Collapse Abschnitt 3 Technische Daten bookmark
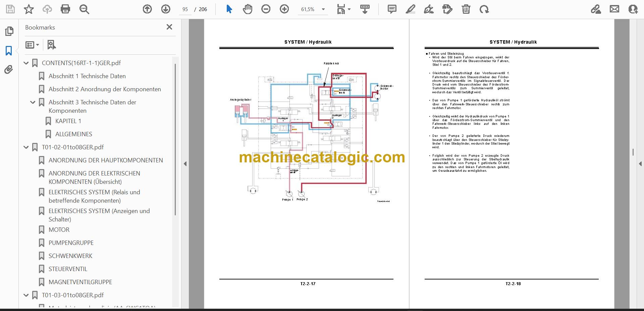The image size is (644, 311). click(x=33, y=102)
